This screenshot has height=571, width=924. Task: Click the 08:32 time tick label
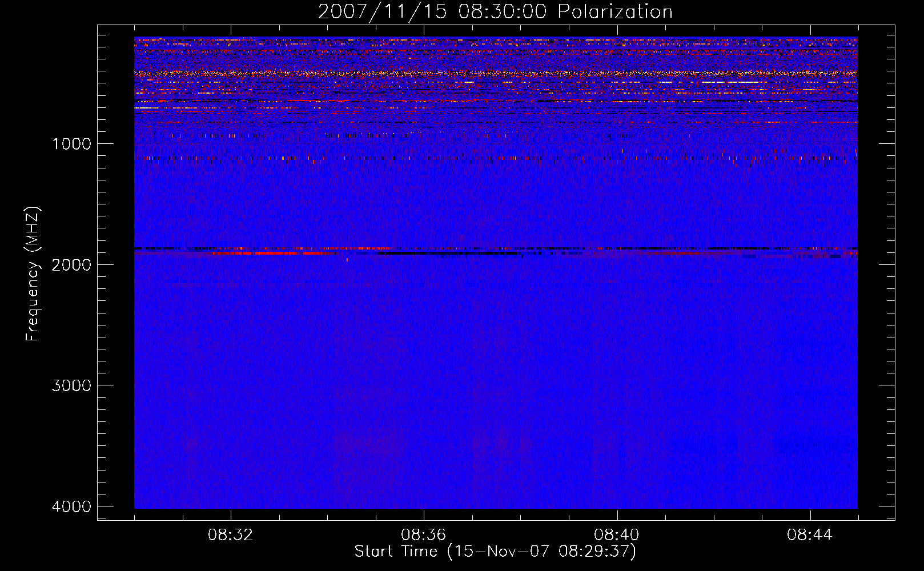[231, 535]
